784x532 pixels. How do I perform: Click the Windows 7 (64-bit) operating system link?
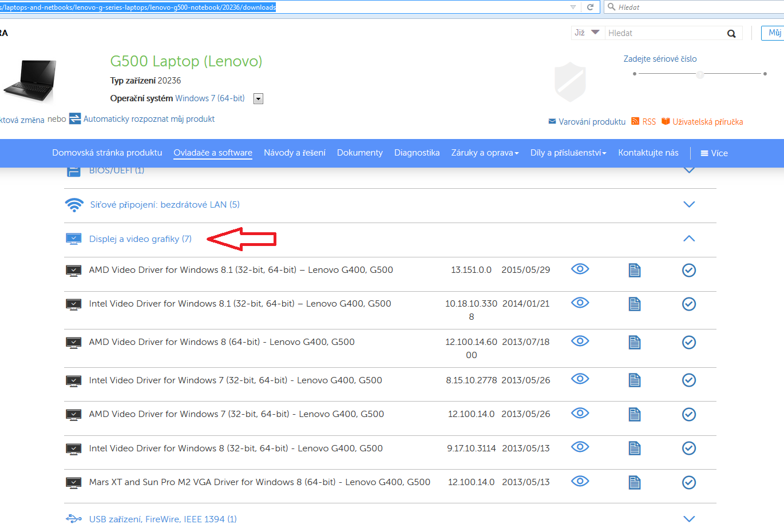tap(210, 98)
